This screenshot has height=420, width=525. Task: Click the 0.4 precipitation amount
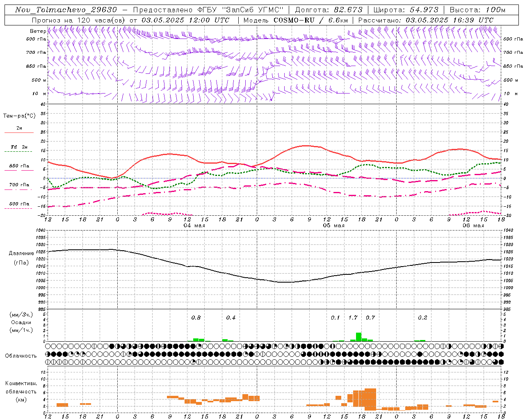(231, 318)
